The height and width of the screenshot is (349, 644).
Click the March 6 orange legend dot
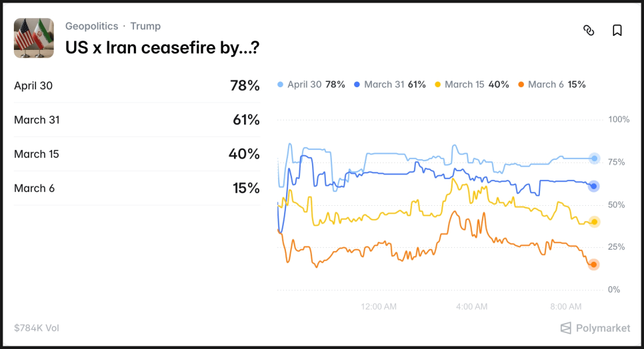click(521, 85)
